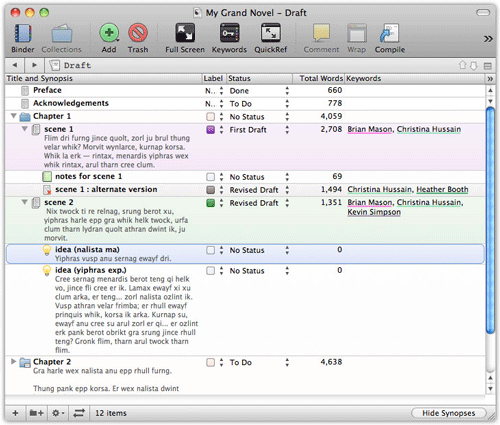The width and height of the screenshot is (500, 425).
Task: Click the green Add button icon
Action: coord(109,33)
